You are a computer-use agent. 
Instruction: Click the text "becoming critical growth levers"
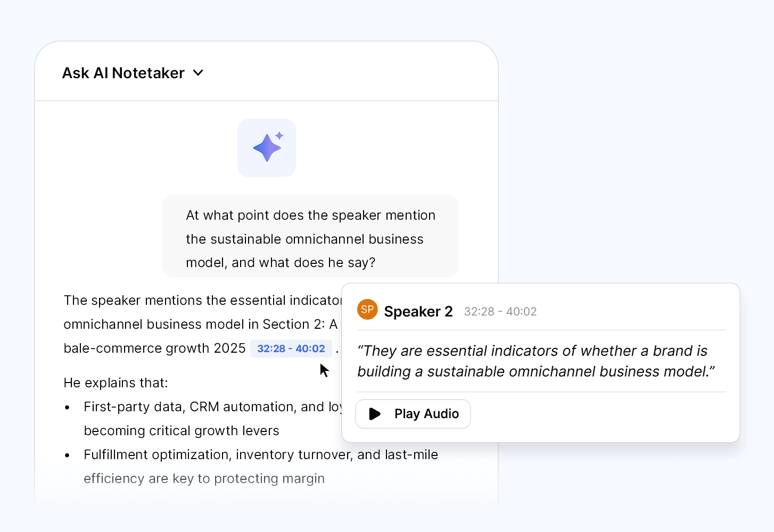point(182,431)
